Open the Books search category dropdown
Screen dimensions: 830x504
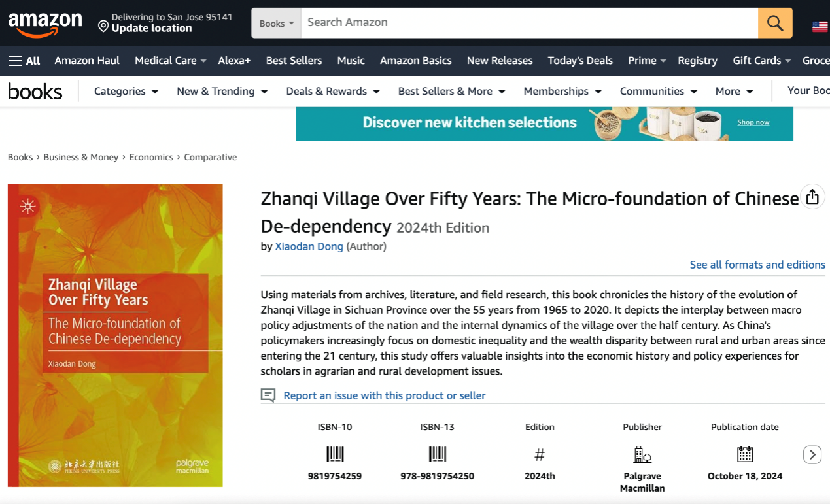(x=276, y=24)
